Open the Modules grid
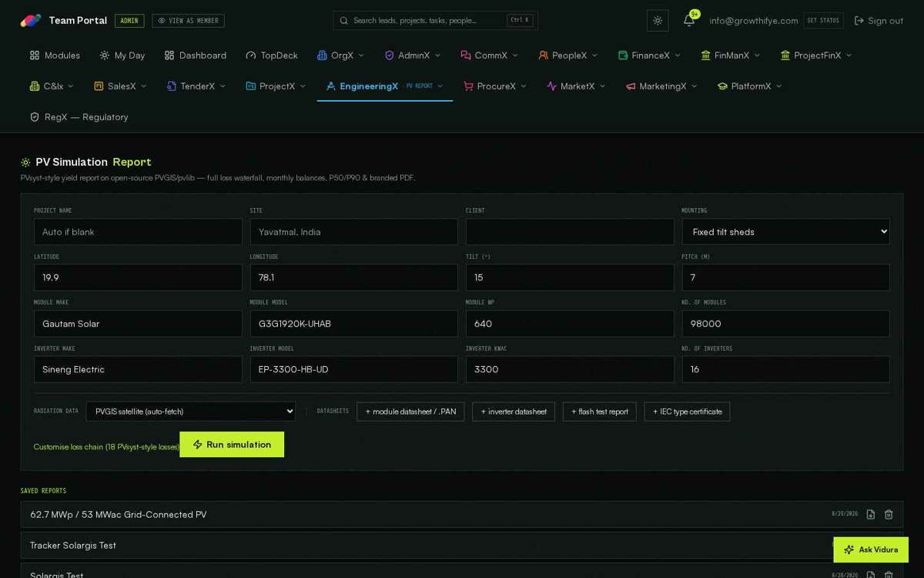Screen dimensions: 924x578 tap(55, 55)
